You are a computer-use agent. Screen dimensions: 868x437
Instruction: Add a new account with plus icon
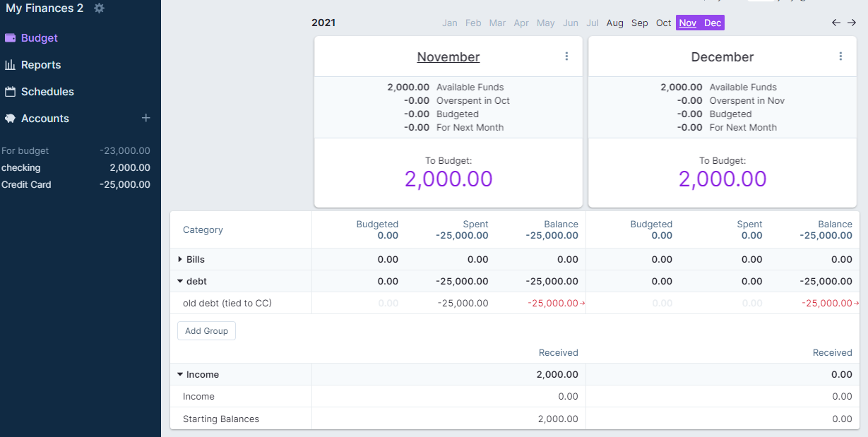point(146,118)
